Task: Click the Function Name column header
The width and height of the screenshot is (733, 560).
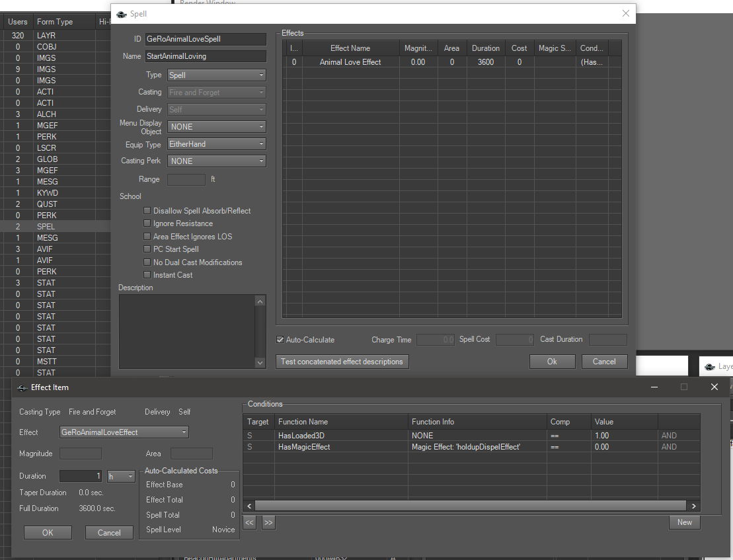Action: click(341, 422)
